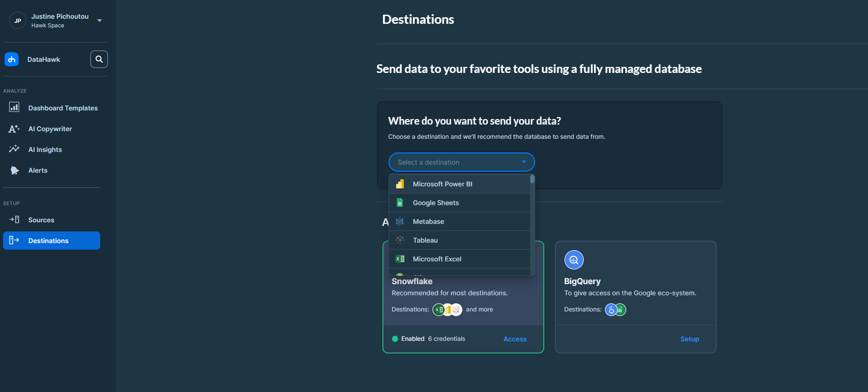Click the Destinations page heading
This screenshot has width=868, height=392.
click(x=418, y=19)
